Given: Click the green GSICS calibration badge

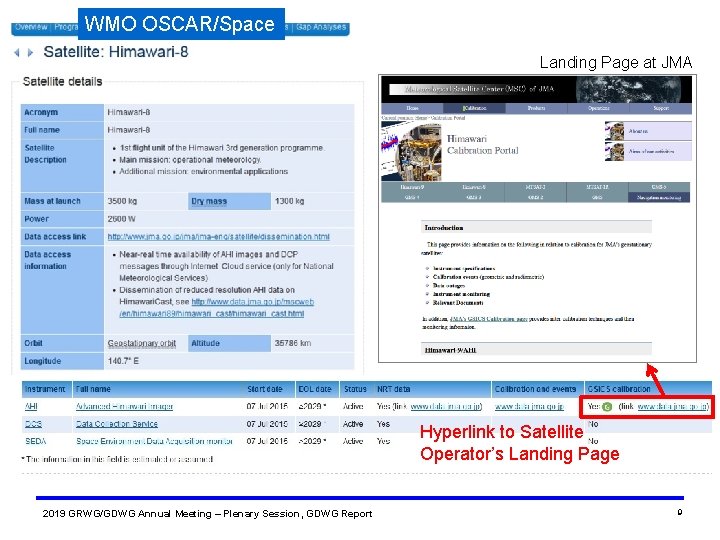Looking at the screenshot, I should click(607, 406).
